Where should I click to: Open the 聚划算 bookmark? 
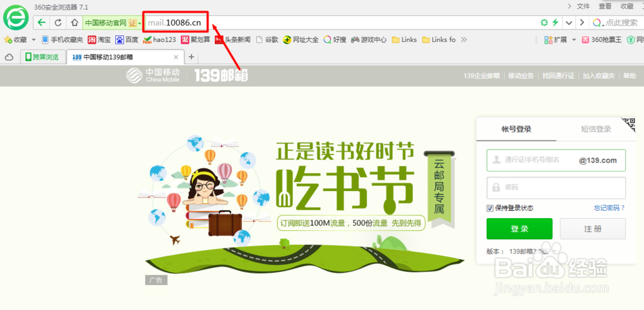coord(196,40)
